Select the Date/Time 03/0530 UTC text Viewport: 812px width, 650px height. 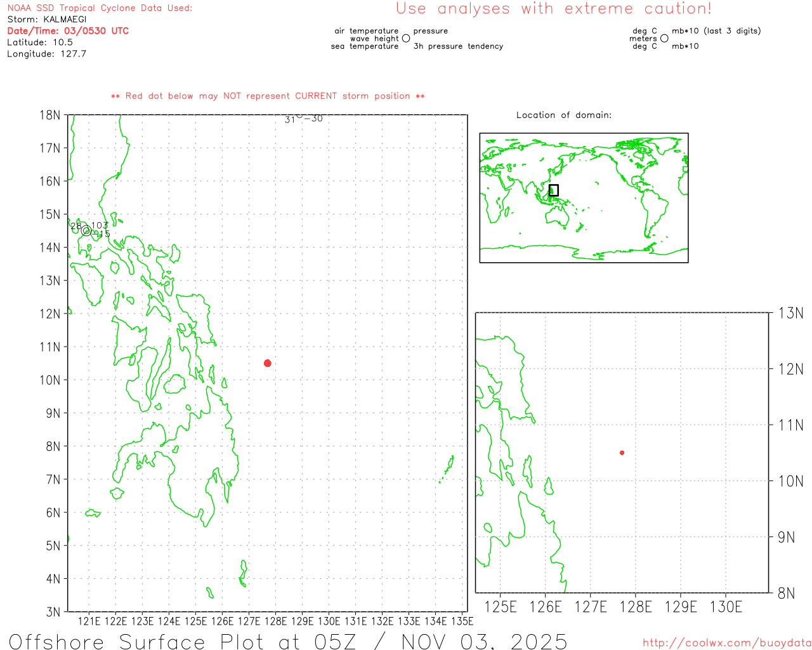point(68,31)
